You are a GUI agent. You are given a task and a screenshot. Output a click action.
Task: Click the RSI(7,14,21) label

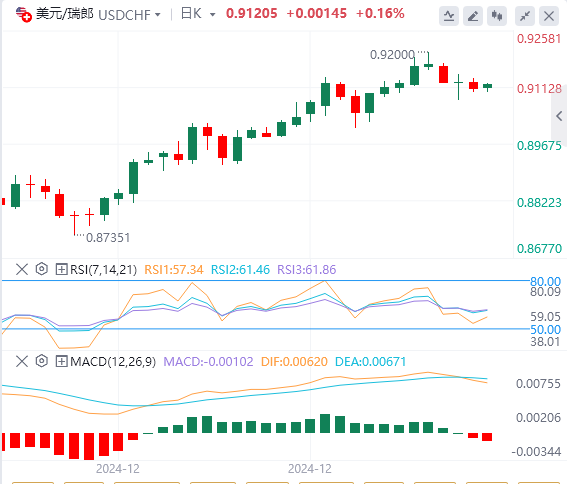[x=103, y=269]
